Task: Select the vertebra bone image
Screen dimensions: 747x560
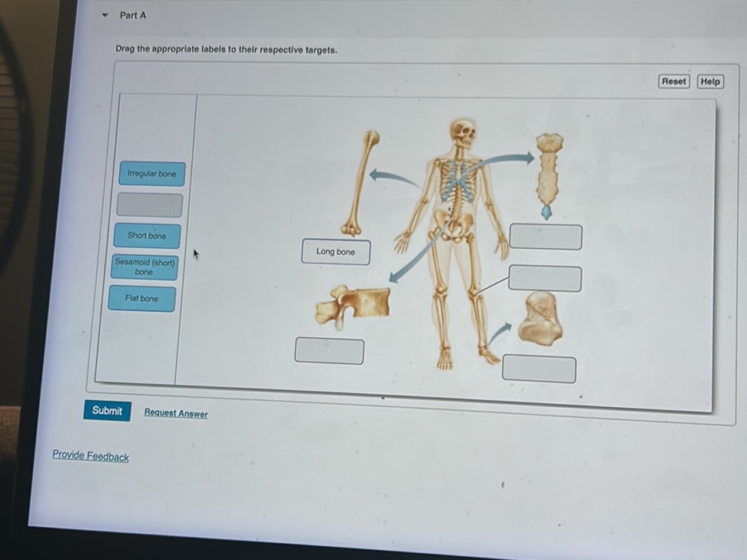Action: [354, 305]
